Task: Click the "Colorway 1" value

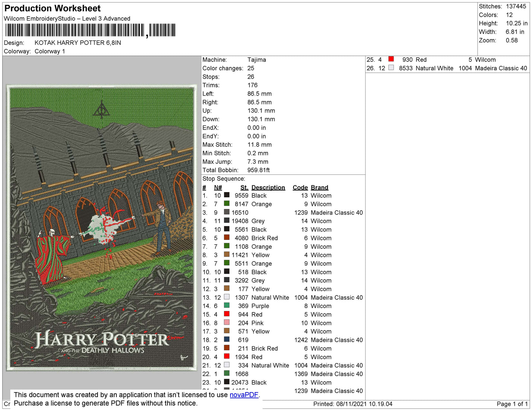Action: point(50,52)
